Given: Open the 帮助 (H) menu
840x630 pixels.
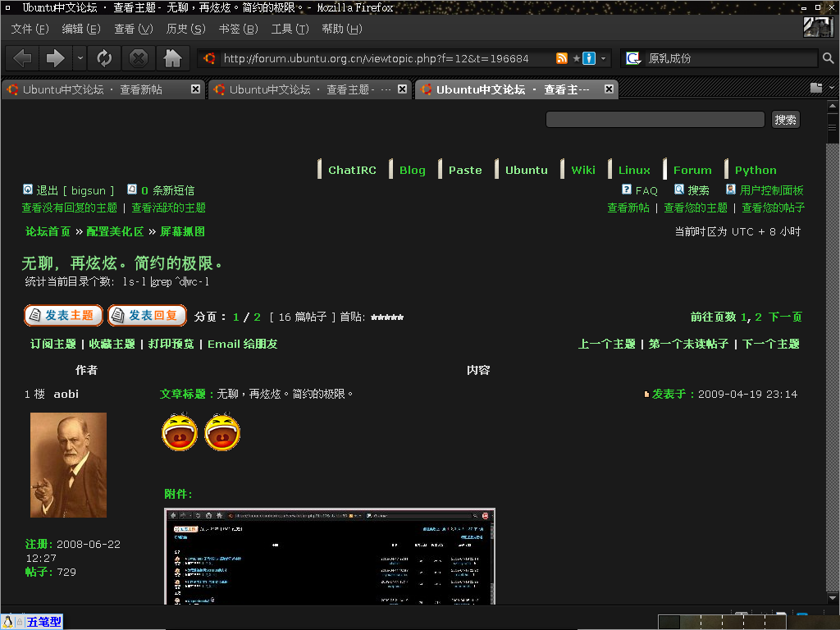Looking at the screenshot, I should point(342,29).
